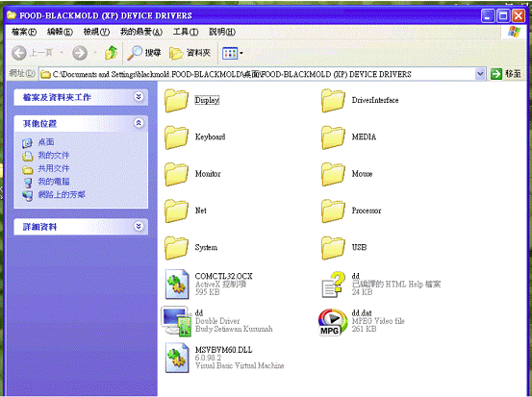The height and width of the screenshot is (397, 532).
Task: Open the Net folder icon
Action: [176, 211]
